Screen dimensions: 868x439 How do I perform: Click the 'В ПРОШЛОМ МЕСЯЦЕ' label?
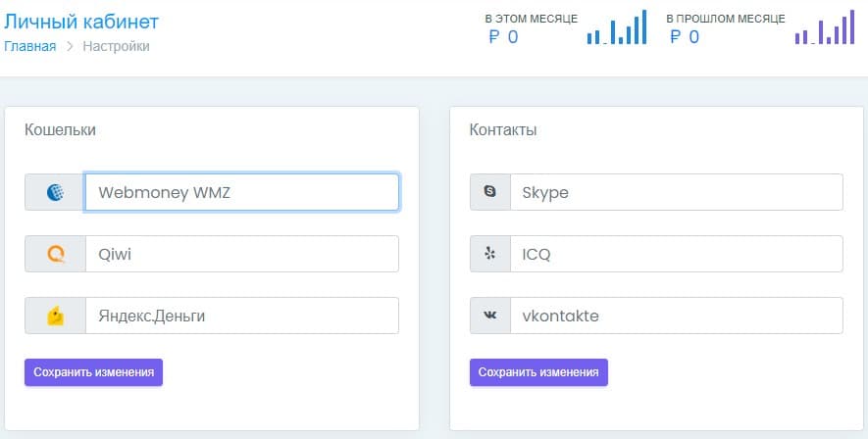pos(726,19)
